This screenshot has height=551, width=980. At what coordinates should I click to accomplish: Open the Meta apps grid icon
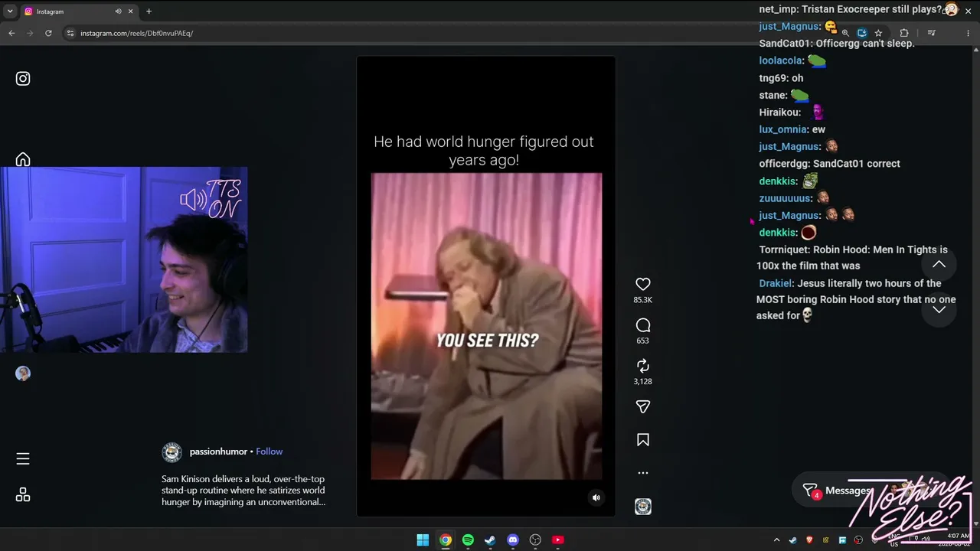23,494
